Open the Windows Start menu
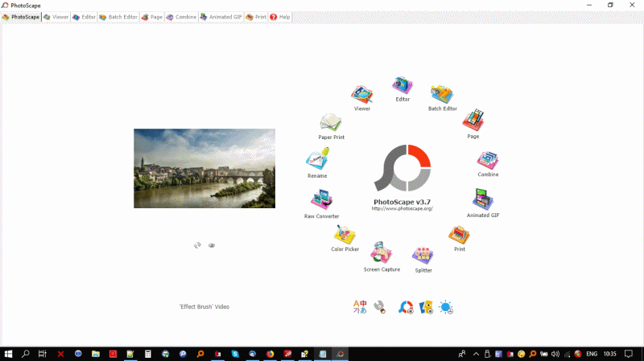This screenshot has height=361, width=644. click(x=8, y=354)
